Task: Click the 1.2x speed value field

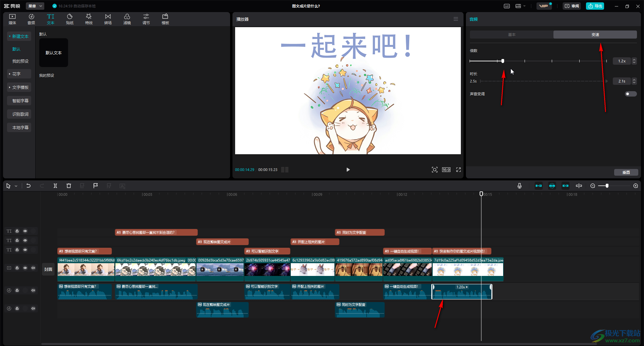Action: tap(622, 61)
